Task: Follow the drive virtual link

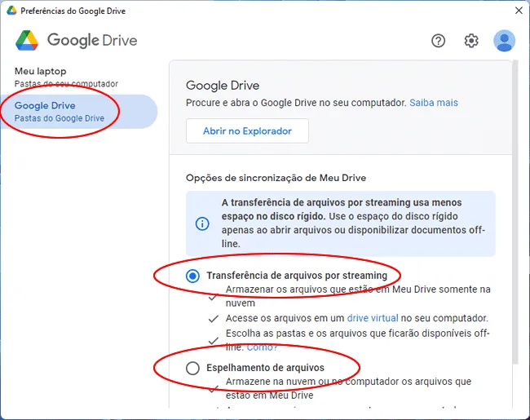Action: click(x=373, y=318)
